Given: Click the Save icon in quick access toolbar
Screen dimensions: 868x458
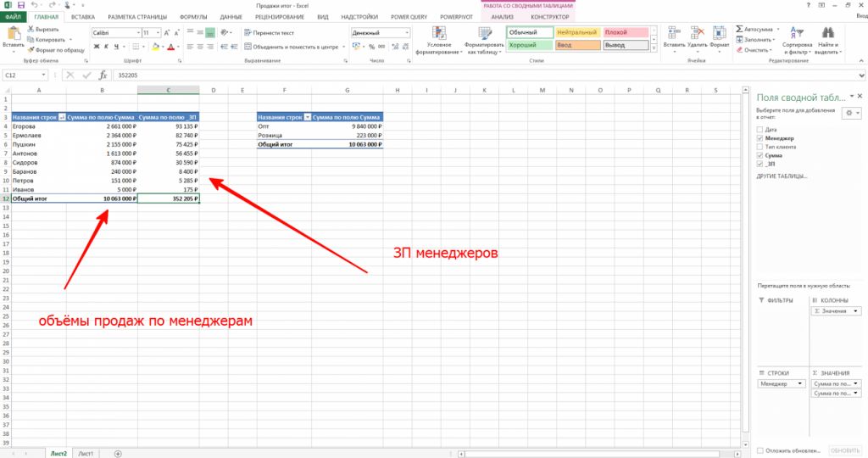Looking at the screenshot, I should (21, 5).
